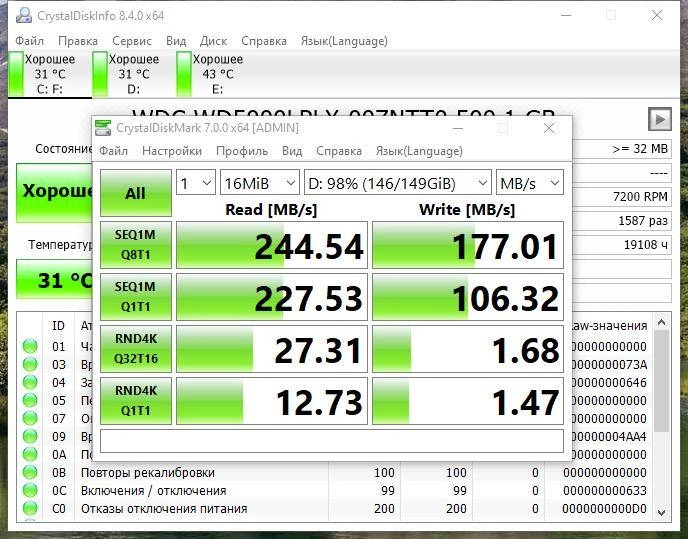The width and height of the screenshot is (688, 539).
Task: Run the RND4K Q1T1 test
Action: [136, 400]
